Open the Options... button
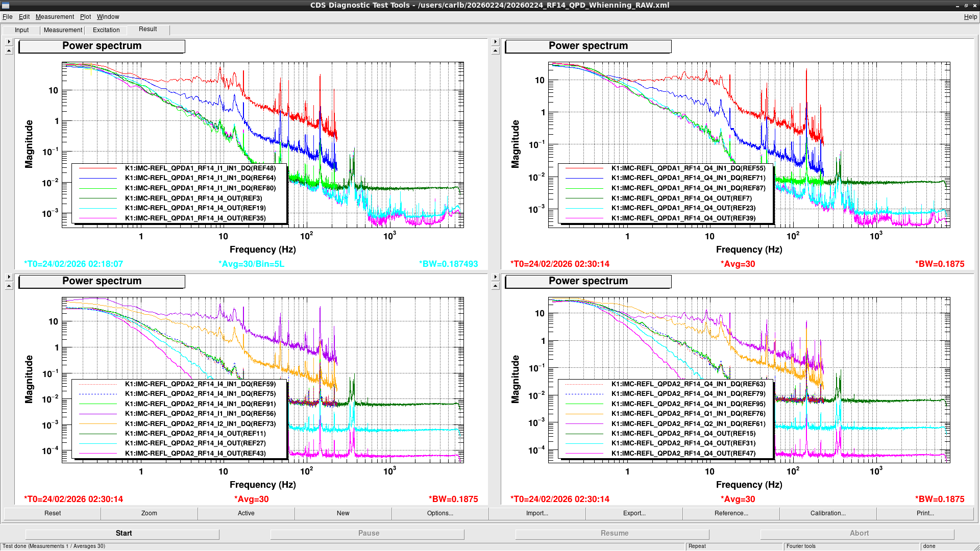 tap(440, 513)
